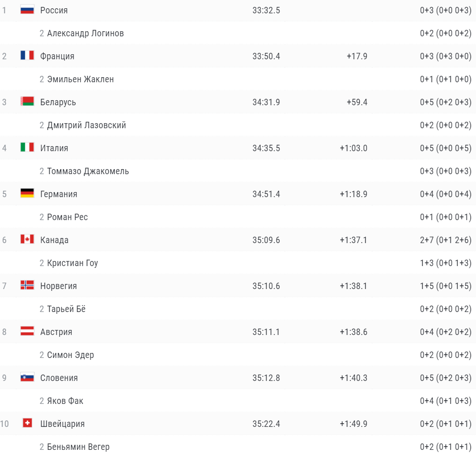476x454 pixels.
Task: Click the France flag icon
Action: [27, 56]
